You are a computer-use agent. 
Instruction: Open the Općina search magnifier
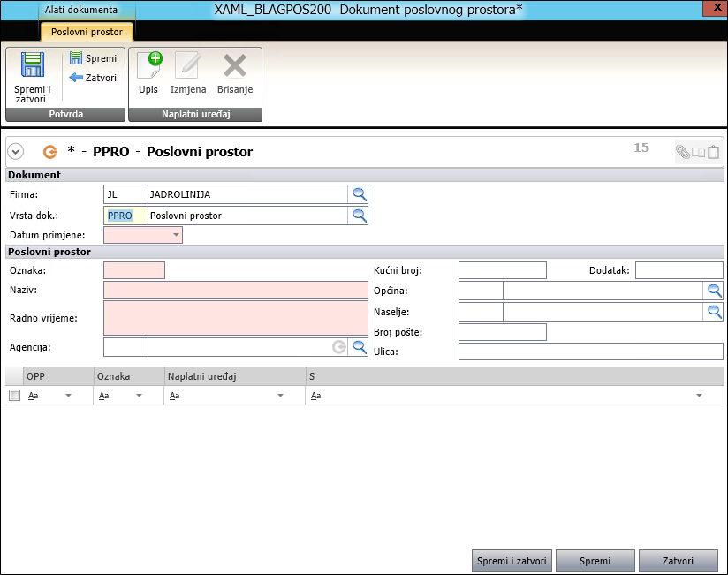click(x=714, y=291)
